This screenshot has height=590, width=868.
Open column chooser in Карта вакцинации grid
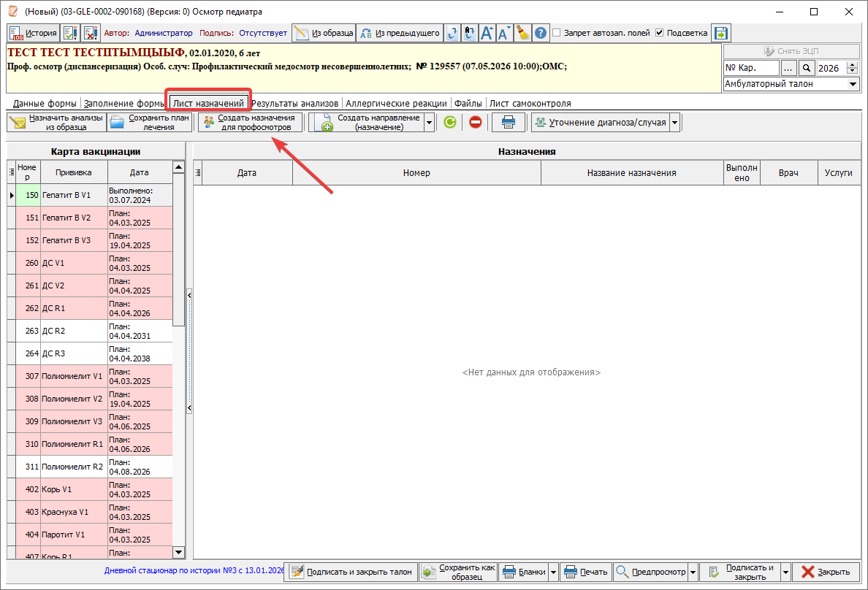[12, 172]
